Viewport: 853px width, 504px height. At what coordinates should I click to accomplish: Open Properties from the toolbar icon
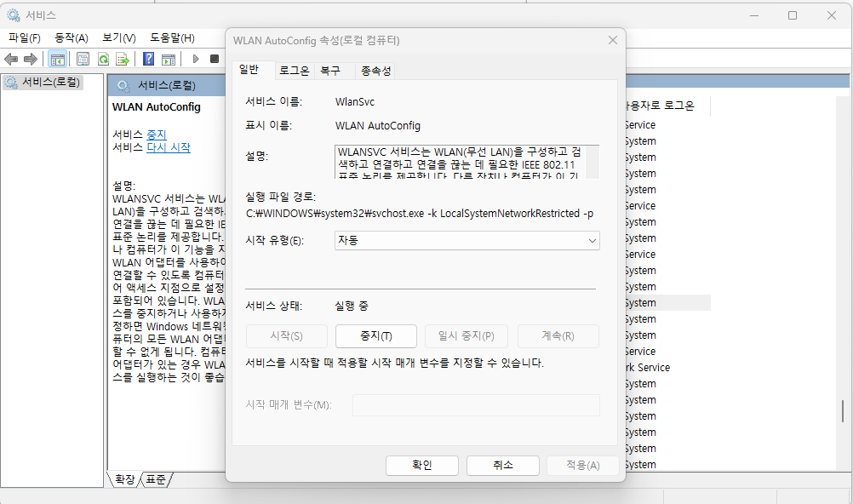[x=83, y=59]
